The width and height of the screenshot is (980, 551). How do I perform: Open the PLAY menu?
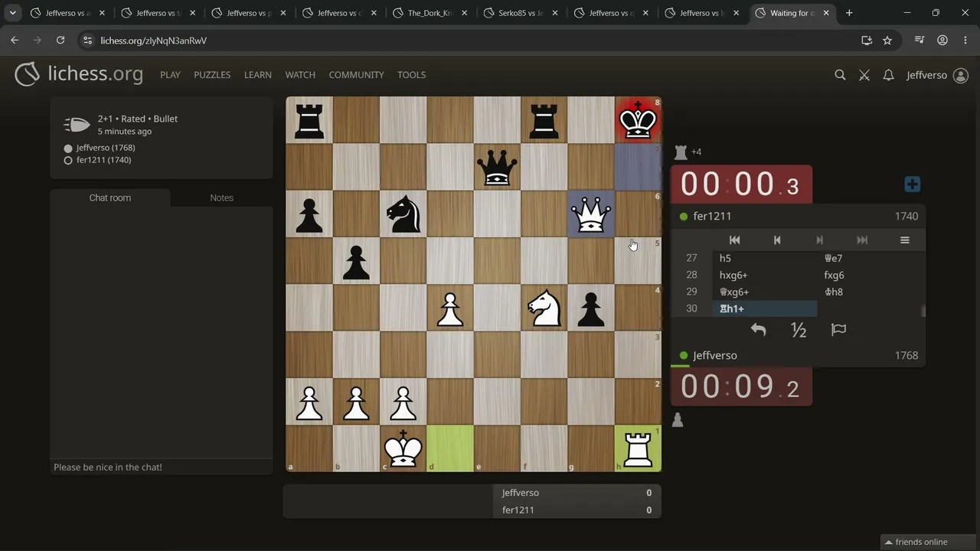pos(170,75)
